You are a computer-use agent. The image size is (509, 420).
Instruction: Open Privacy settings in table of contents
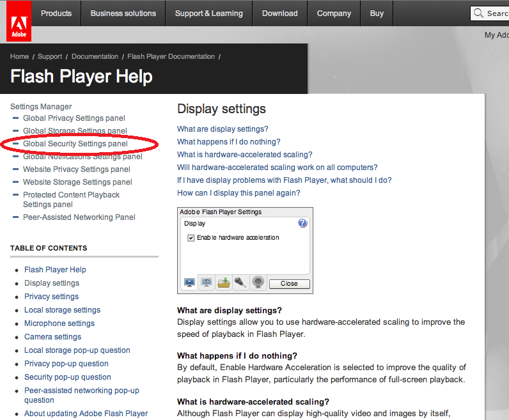point(51,297)
